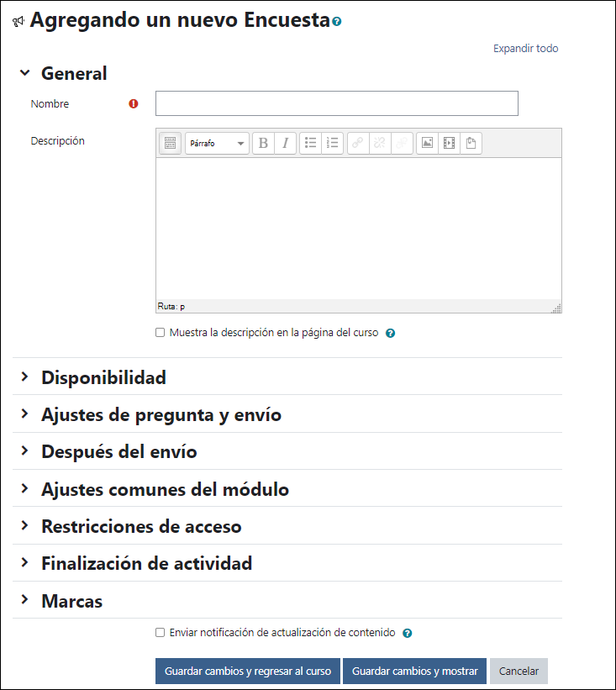This screenshot has height=690, width=616.
Task: Insert an ordered numbered list
Action: 333,143
